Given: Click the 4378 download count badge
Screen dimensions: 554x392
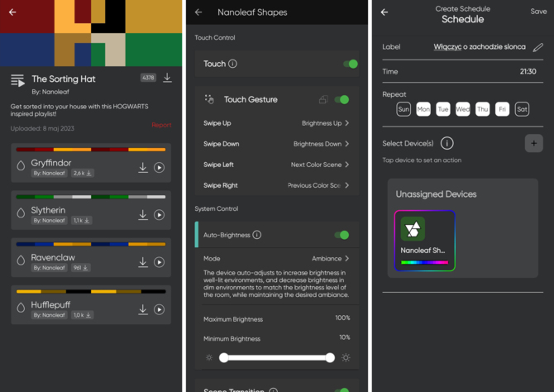Looking at the screenshot, I should click(x=148, y=78).
